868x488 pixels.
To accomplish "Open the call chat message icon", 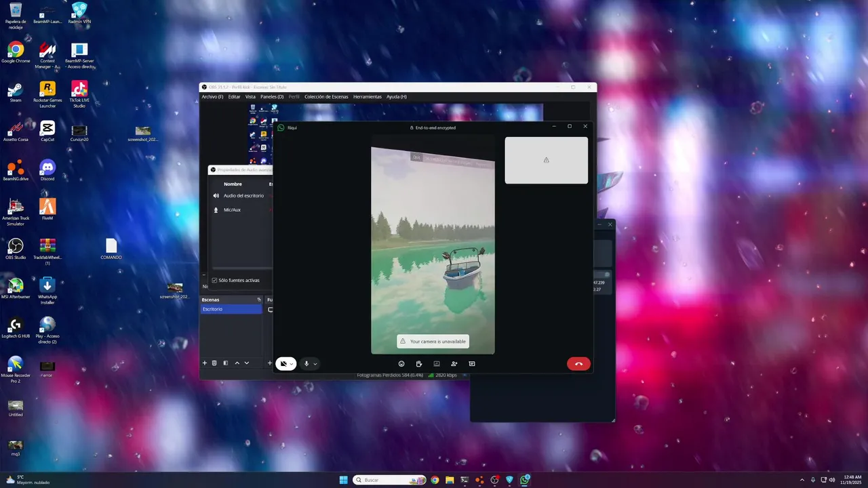I will tap(472, 364).
